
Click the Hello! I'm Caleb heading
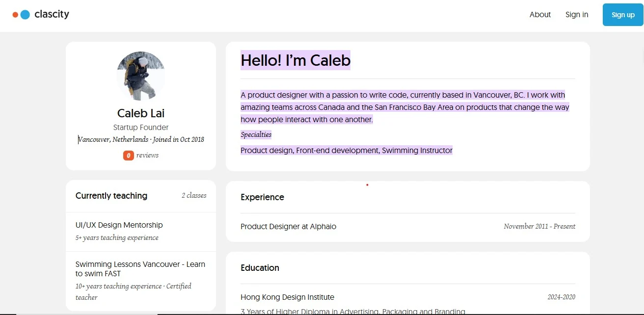(x=295, y=60)
